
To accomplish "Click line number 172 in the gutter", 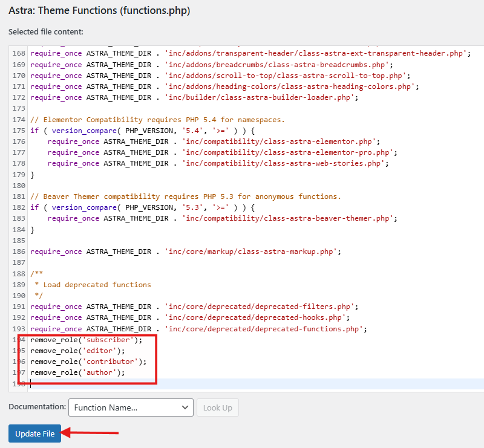I will [18, 97].
